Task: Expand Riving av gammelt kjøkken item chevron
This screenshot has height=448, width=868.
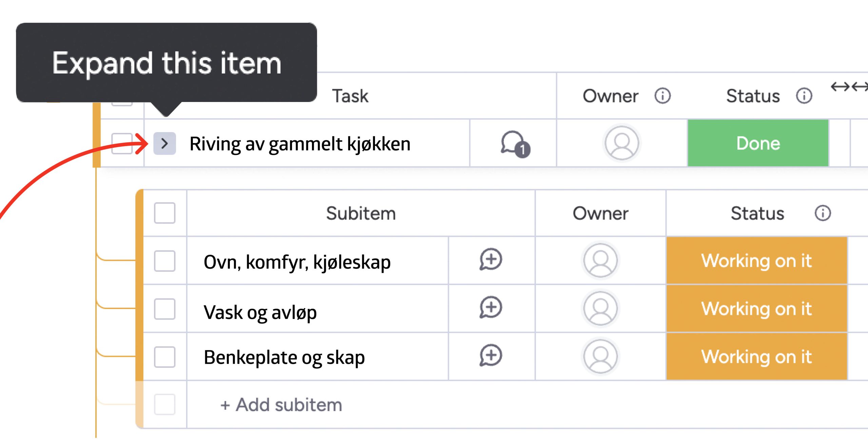Action: click(x=164, y=144)
